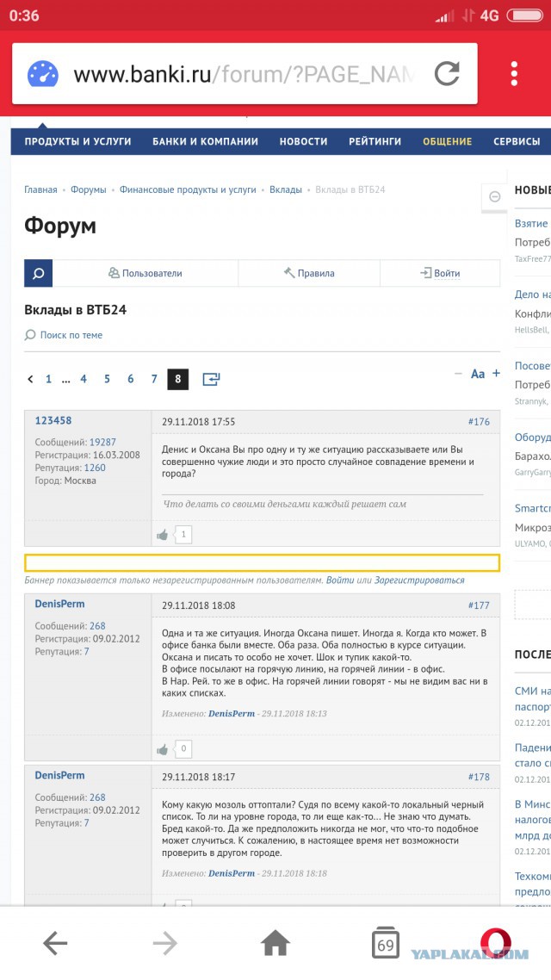Open the forum search magnifier button

[38, 273]
